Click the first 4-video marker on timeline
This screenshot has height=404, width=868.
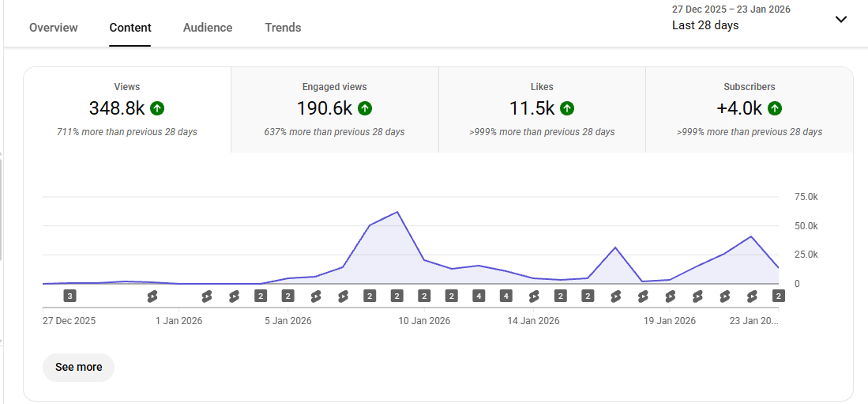click(479, 296)
